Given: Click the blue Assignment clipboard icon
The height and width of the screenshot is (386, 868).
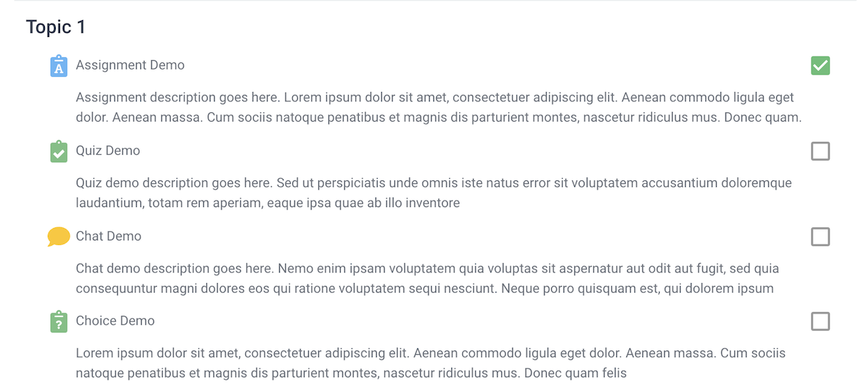Looking at the screenshot, I should (x=59, y=66).
